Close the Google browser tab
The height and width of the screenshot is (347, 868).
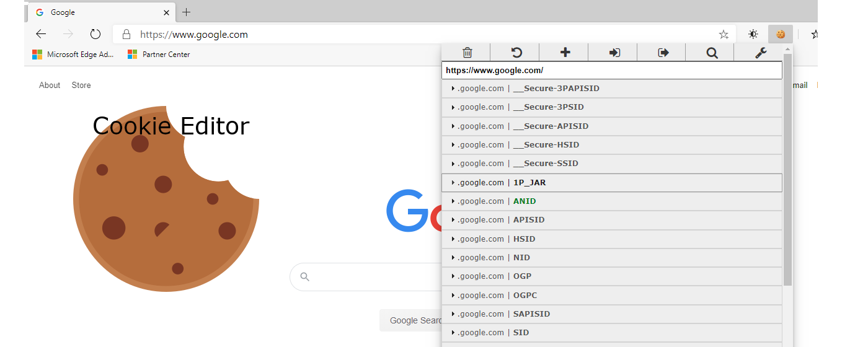click(166, 12)
